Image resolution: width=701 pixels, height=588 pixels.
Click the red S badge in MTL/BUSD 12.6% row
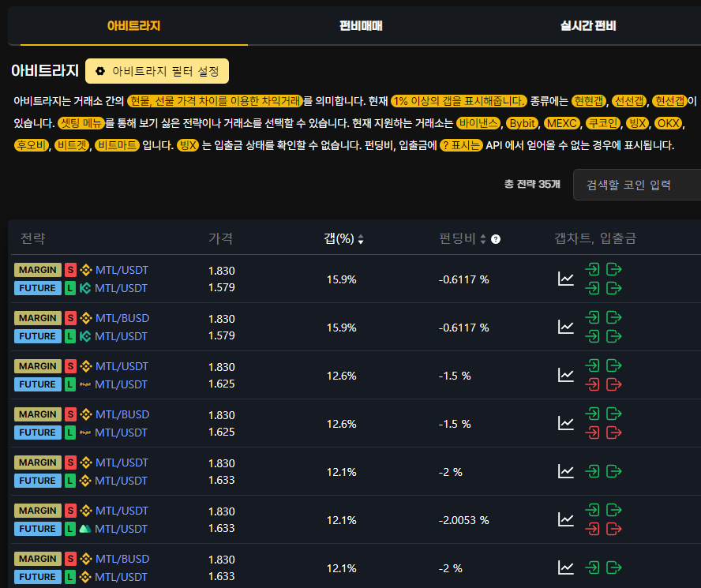pyautogui.click(x=70, y=414)
